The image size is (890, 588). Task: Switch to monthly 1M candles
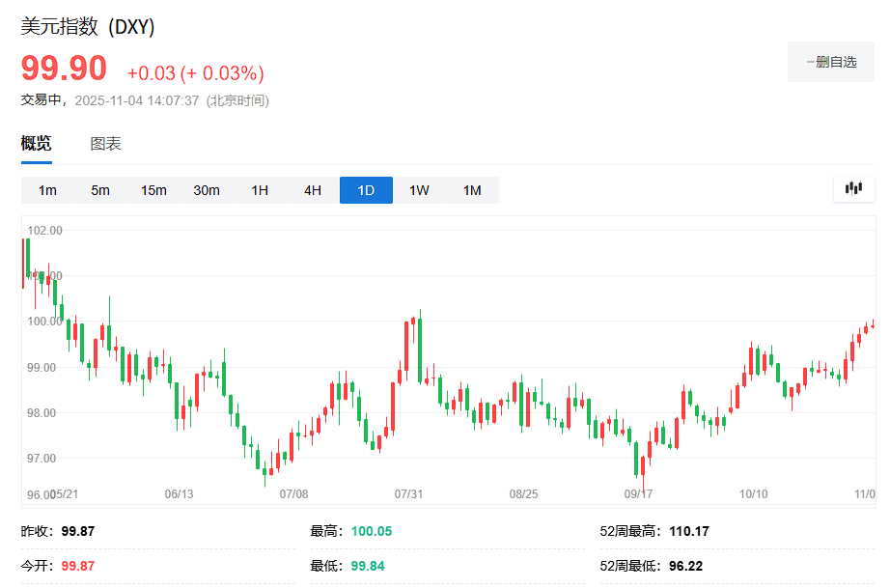[472, 190]
